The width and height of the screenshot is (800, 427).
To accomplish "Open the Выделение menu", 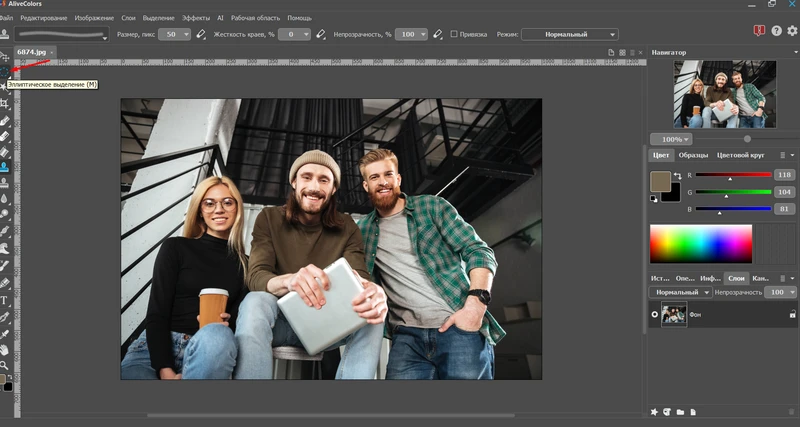I will (x=159, y=18).
